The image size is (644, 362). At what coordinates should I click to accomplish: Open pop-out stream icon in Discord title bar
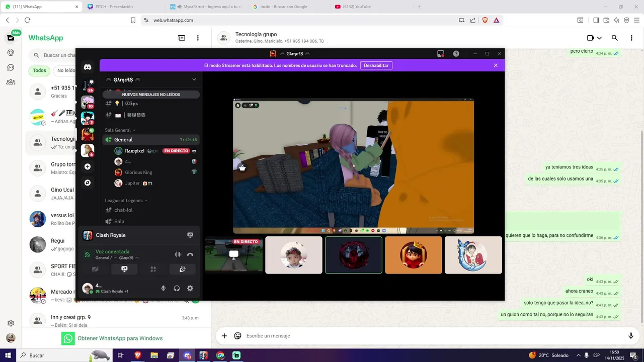(441, 54)
